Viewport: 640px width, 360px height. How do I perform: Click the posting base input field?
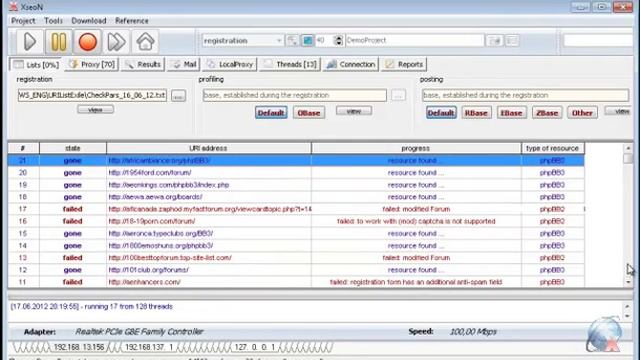525,96
